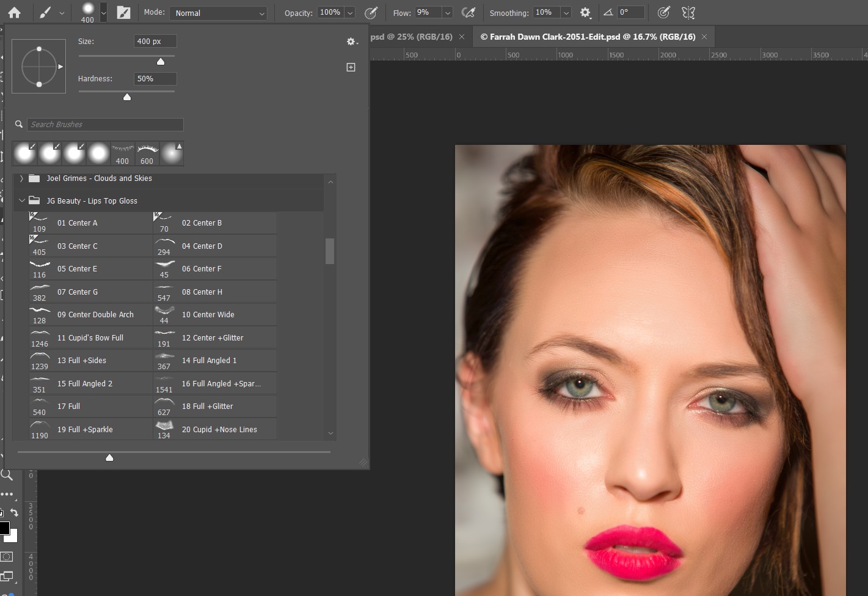Collapse JG Beauty Lips Top Gloss folder
Viewport: 868px width, 596px height.
(21, 201)
